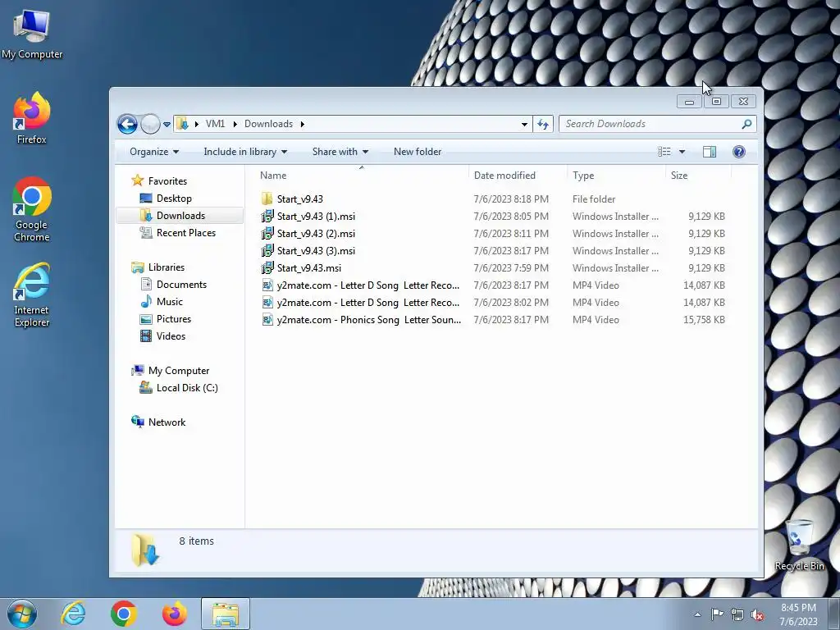Select Libraries in the navigation pane
Screen dimensions: 840x630
(x=166, y=267)
